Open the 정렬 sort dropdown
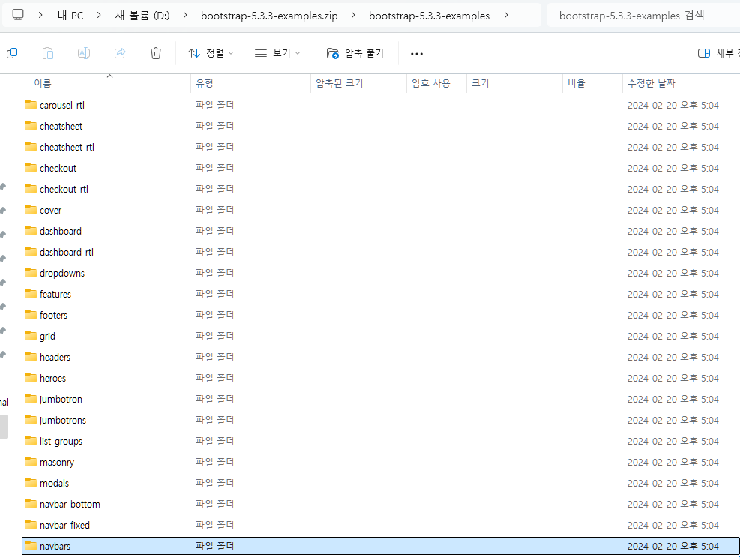The width and height of the screenshot is (740, 560). click(211, 53)
